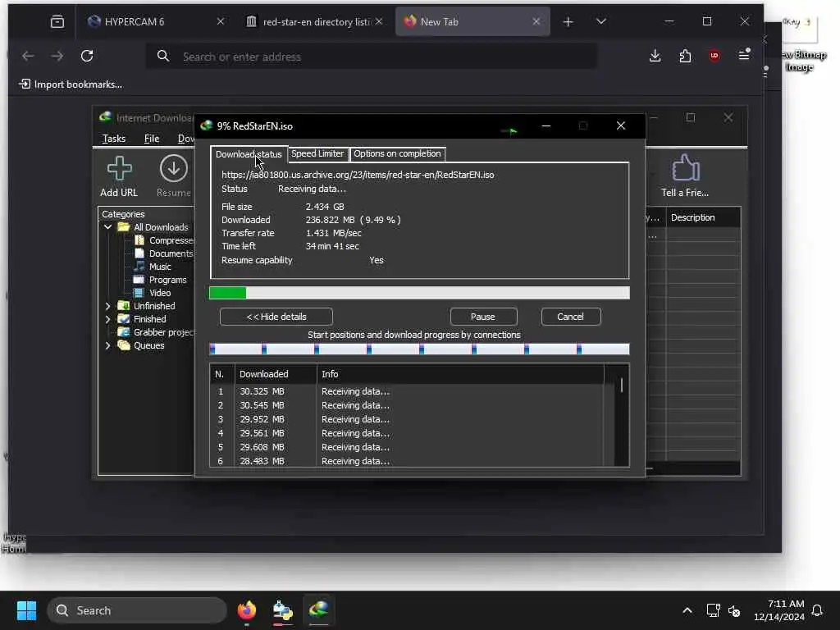
Task: Select the Programs category folder
Action: [160, 280]
